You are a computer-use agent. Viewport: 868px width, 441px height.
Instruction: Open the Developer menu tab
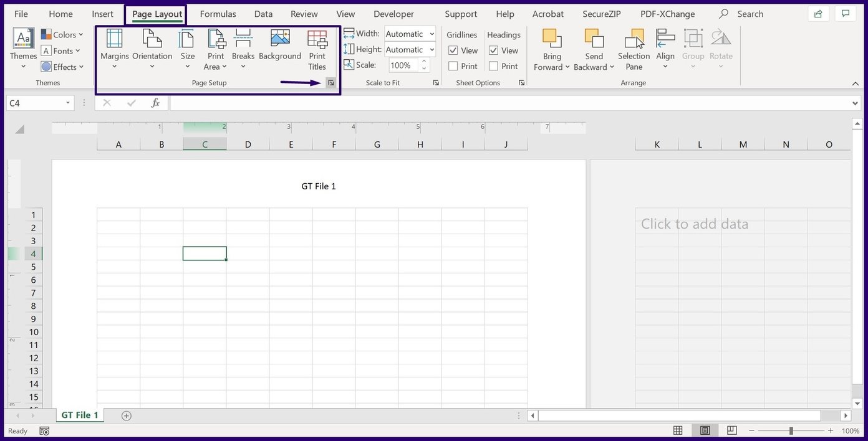393,14
